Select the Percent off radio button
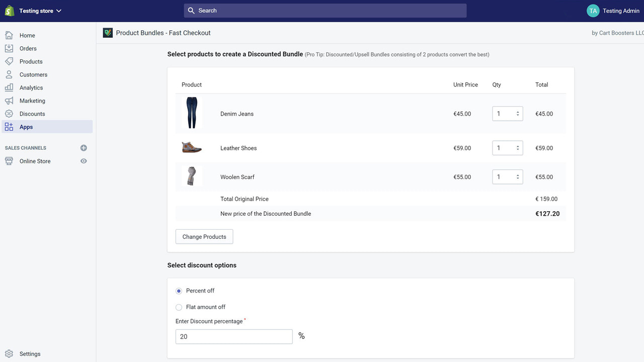Image resolution: width=644 pixels, height=362 pixels. [x=179, y=291]
